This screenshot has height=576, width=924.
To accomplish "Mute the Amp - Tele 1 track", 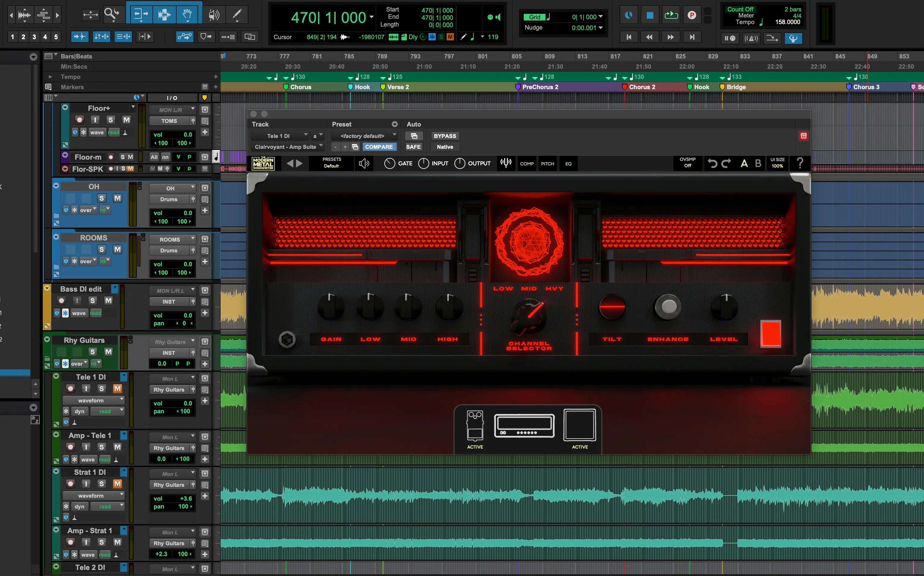I will (117, 447).
